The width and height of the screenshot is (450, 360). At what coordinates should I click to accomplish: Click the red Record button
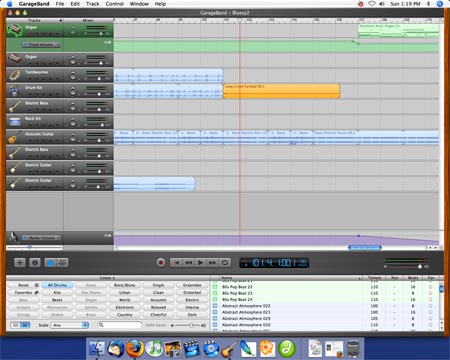point(161,263)
